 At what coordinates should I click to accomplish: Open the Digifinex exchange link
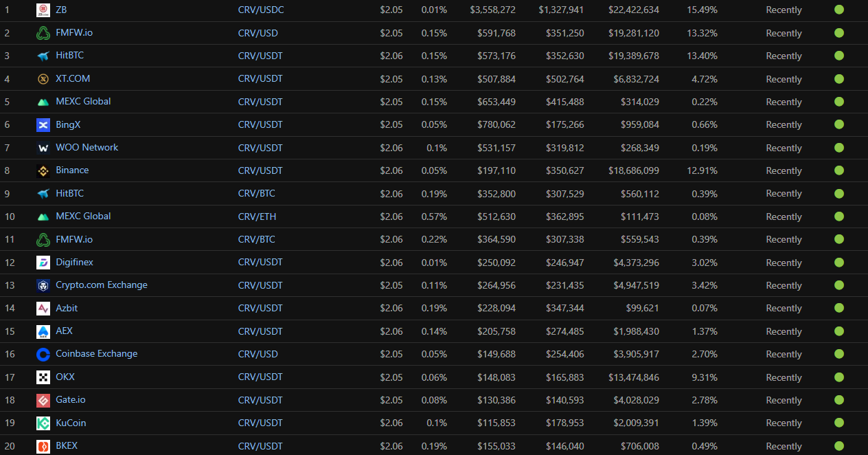click(74, 262)
